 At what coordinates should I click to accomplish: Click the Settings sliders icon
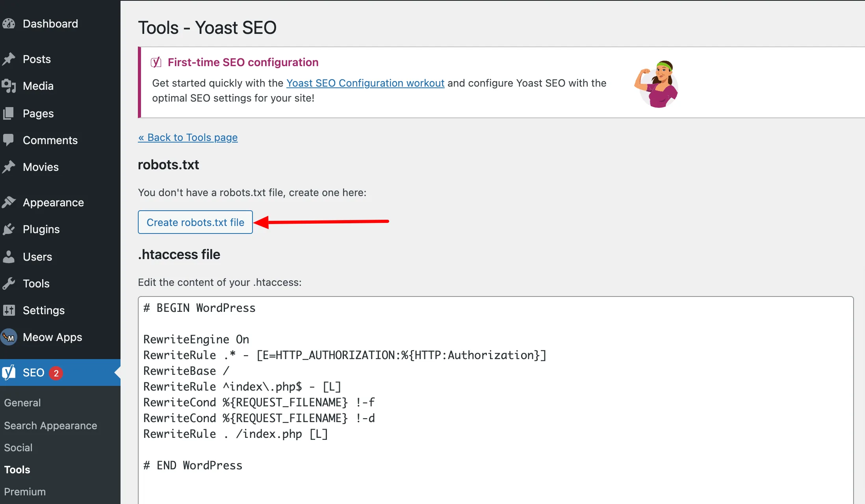9,310
